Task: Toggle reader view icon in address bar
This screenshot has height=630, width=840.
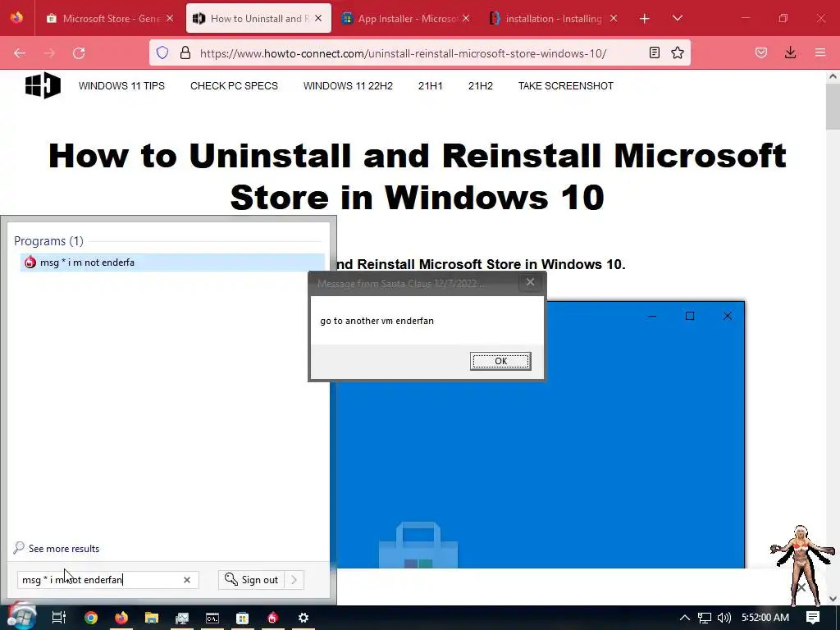Action: [654, 52]
